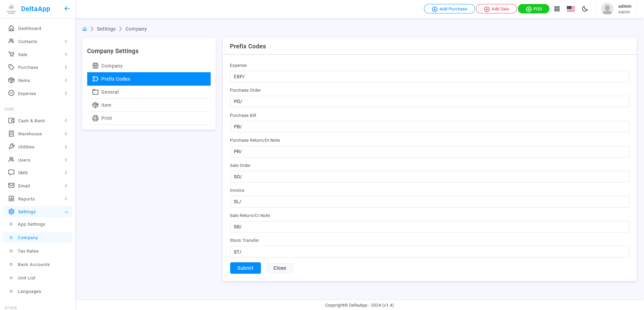The height and width of the screenshot is (310, 644).
Task: Click the Utilities wrench icon
Action: [x=11, y=146]
